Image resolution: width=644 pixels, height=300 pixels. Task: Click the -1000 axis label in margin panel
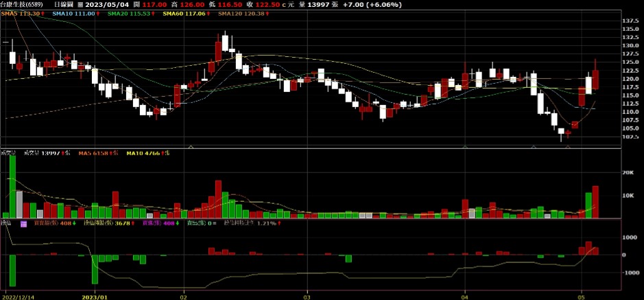[x=630, y=273]
